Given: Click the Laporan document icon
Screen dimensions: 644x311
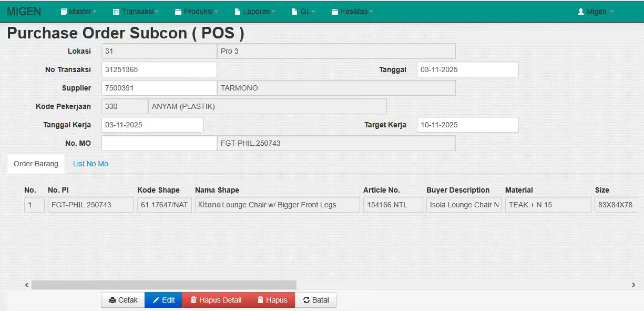Looking at the screenshot, I should 238,12.
